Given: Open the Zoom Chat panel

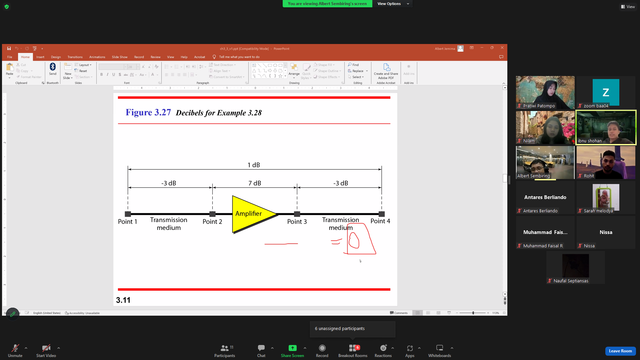Looking at the screenshot, I should point(261,350).
